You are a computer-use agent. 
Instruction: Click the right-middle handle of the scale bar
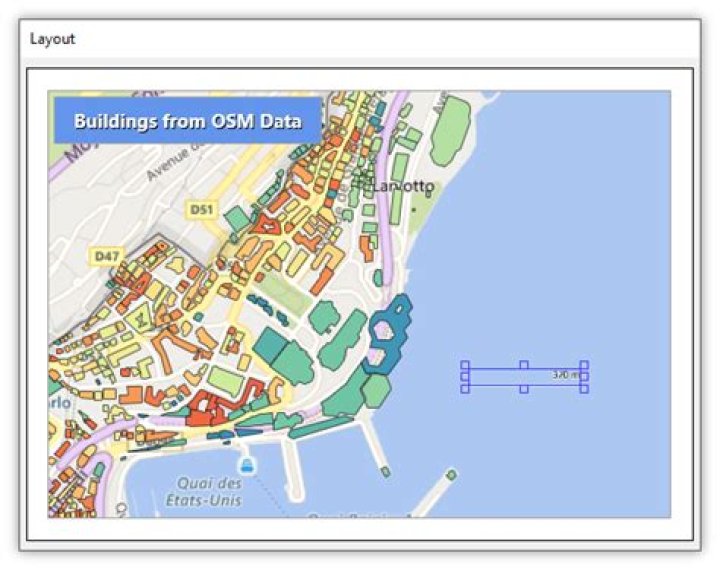coord(584,377)
